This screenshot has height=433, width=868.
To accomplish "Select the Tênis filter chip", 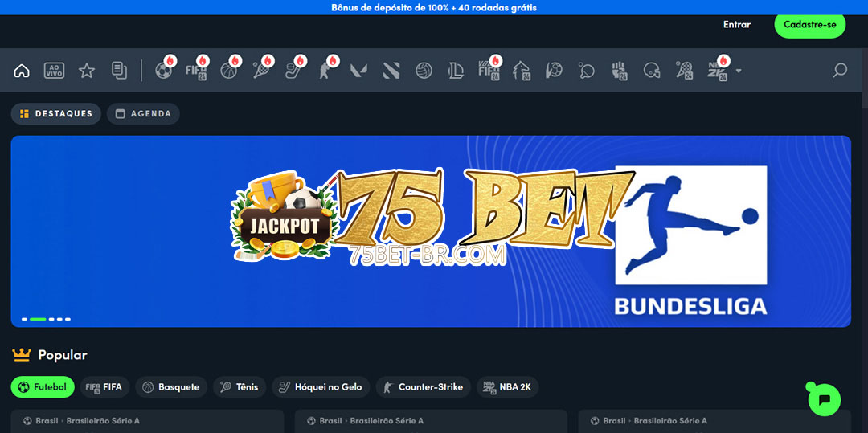I will pyautogui.click(x=240, y=387).
